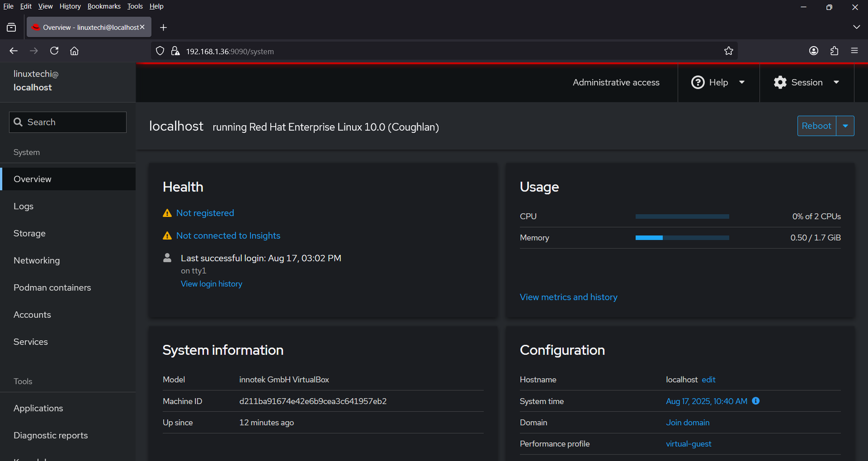868x461 pixels.
Task: Open the Tools menu
Action: pos(135,7)
